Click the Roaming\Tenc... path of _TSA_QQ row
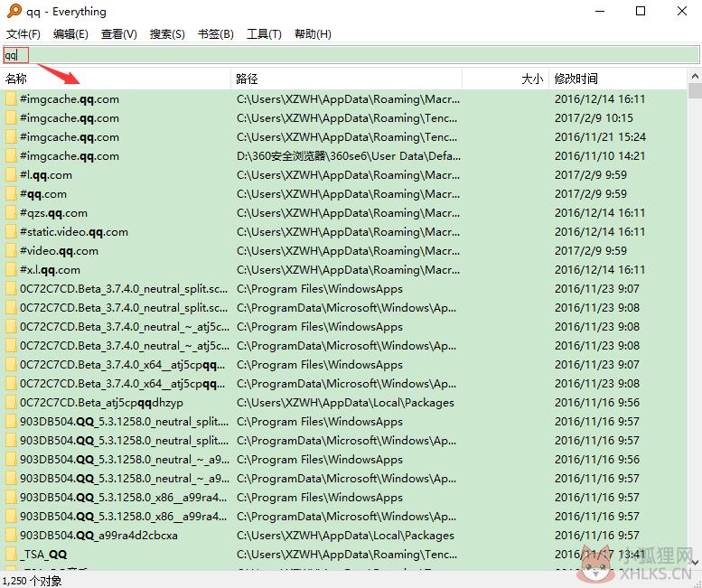Image resolution: width=702 pixels, height=588 pixels. (x=347, y=555)
